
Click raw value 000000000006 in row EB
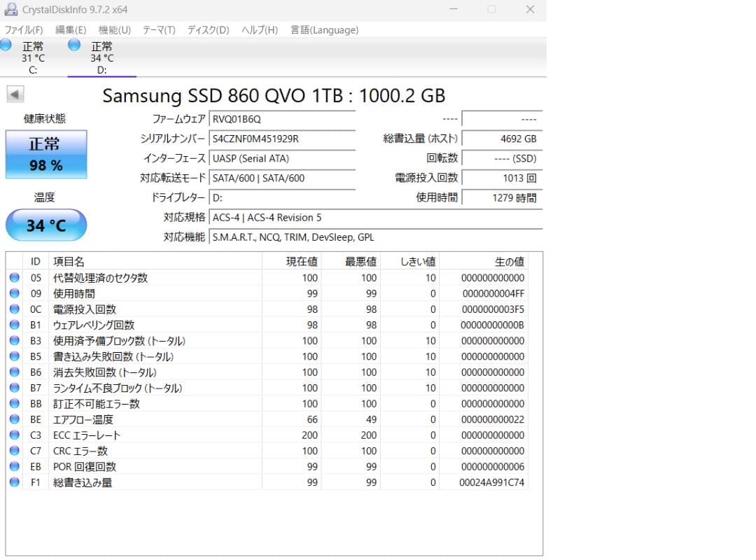[x=493, y=467]
